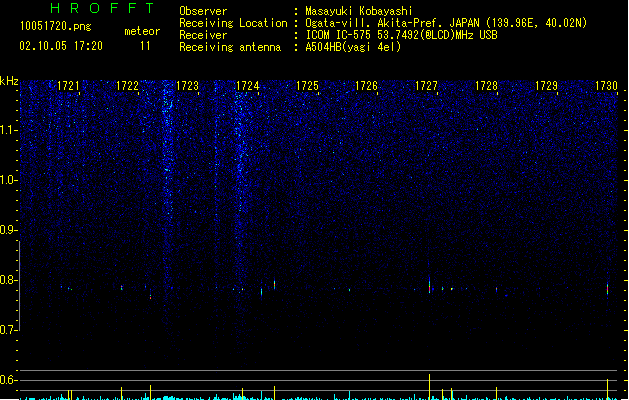Viewport: 629px width, 400px height.
Task: Click the red meteor echo at 1727
Action: (x=429, y=288)
